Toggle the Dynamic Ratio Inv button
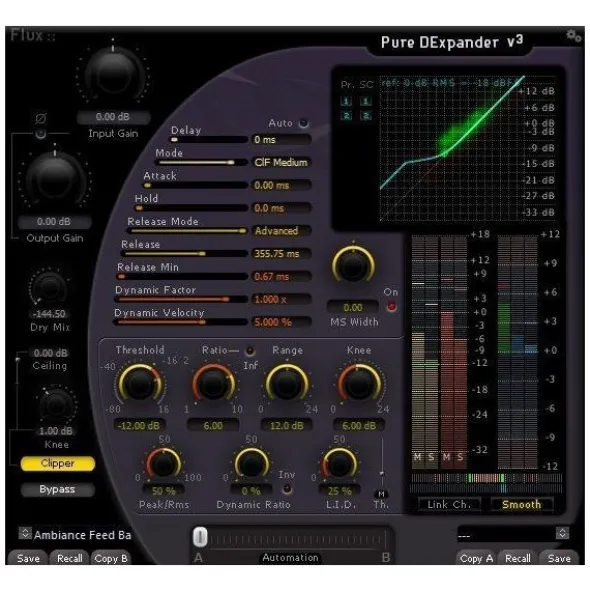 287,488
